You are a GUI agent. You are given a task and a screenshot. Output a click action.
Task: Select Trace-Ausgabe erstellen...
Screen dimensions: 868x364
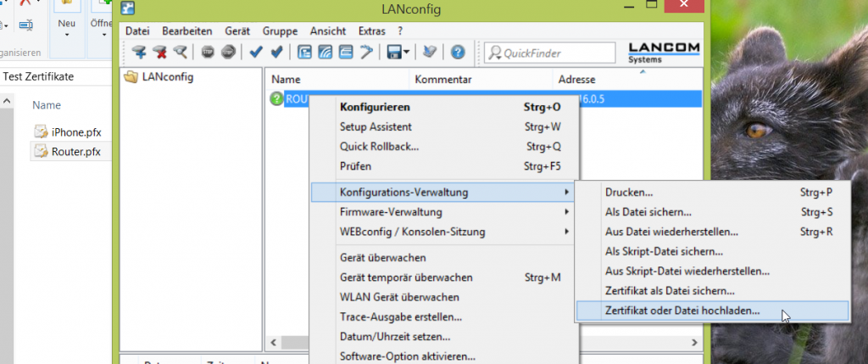tap(445, 316)
